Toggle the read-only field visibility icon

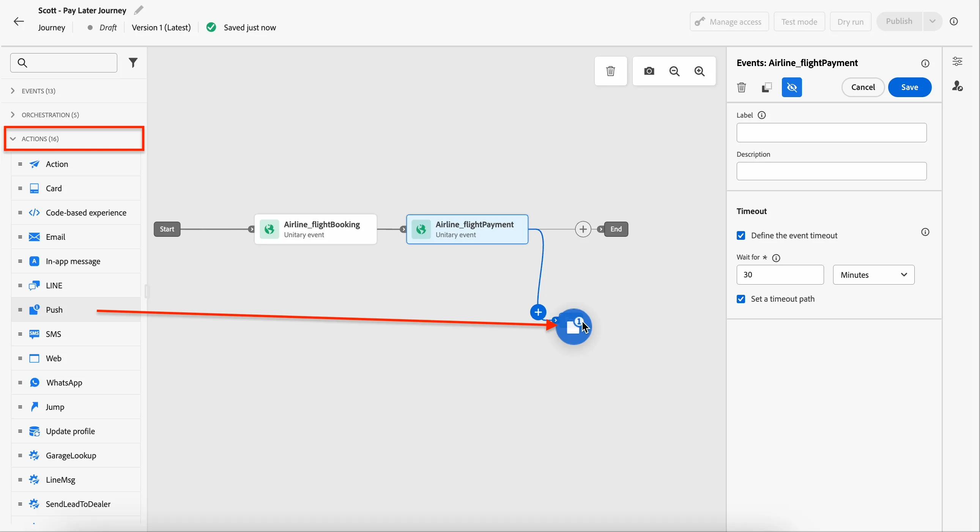792,87
